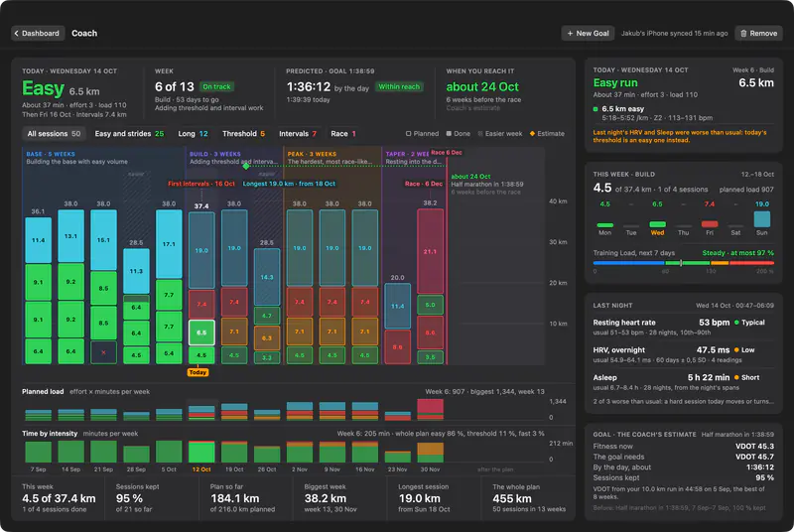This screenshot has width=794, height=532.
Task: Open the Longest session 19.0 km card
Action: point(434,498)
